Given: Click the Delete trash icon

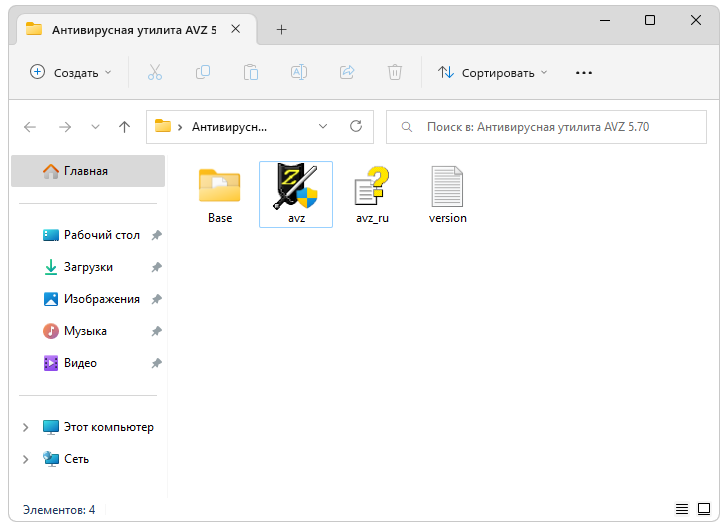Looking at the screenshot, I should [x=395, y=72].
